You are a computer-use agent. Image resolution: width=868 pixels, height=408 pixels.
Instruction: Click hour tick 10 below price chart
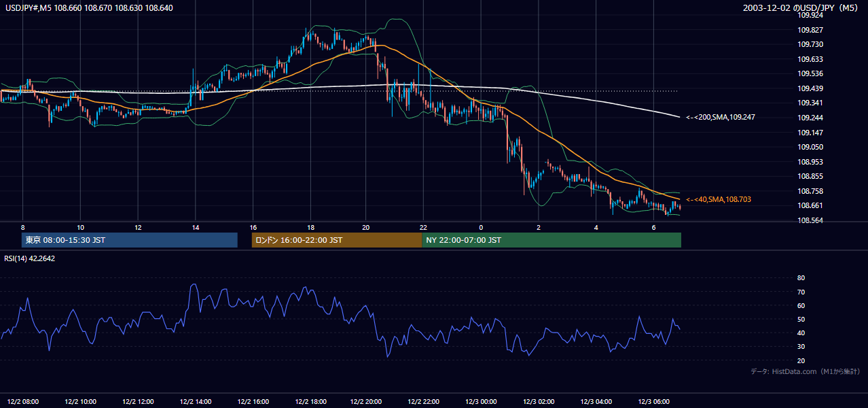(80, 227)
